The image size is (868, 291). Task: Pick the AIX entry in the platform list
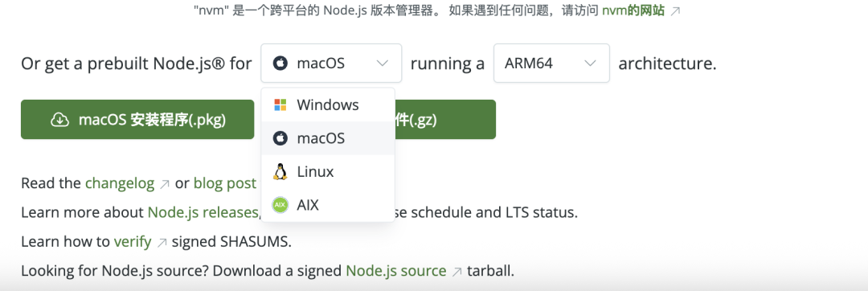click(x=328, y=205)
